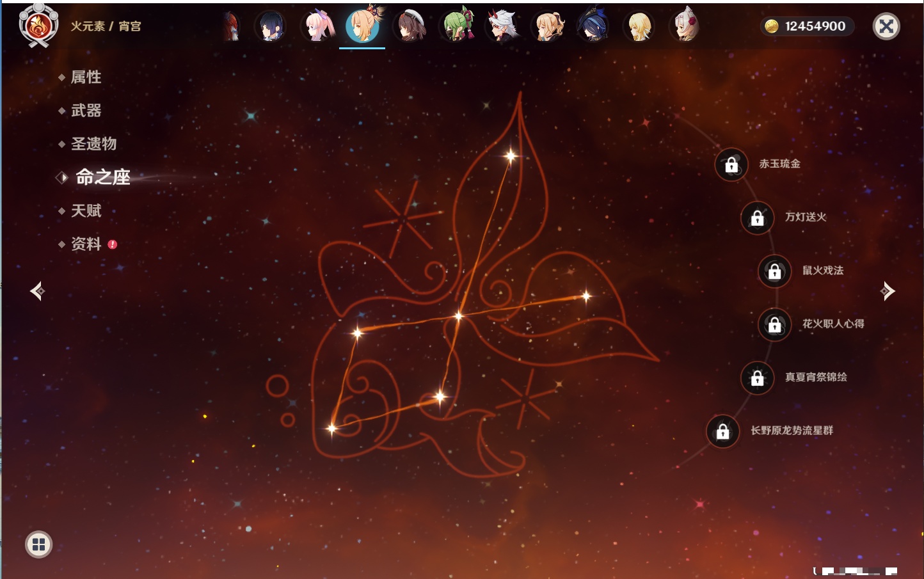Open the 属性 attributes page
The height and width of the screenshot is (579, 924).
[x=86, y=77]
